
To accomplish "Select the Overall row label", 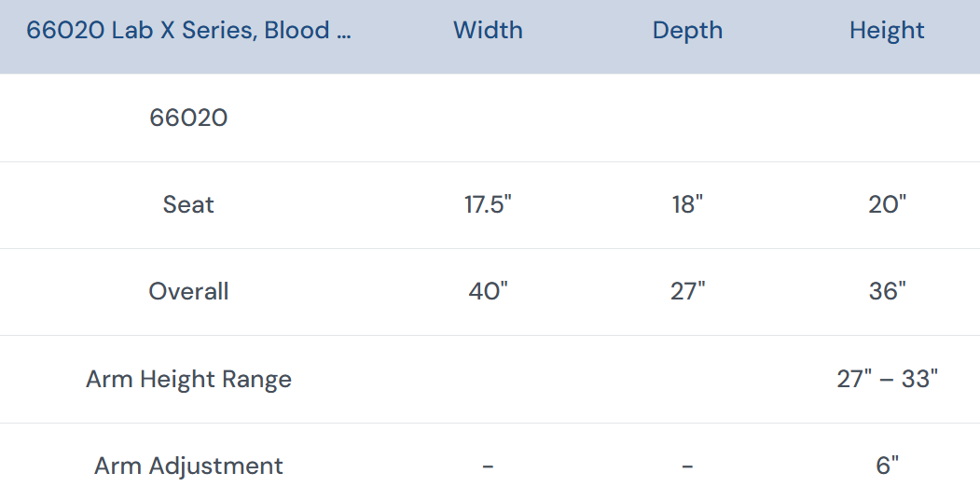I will tap(188, 291).
